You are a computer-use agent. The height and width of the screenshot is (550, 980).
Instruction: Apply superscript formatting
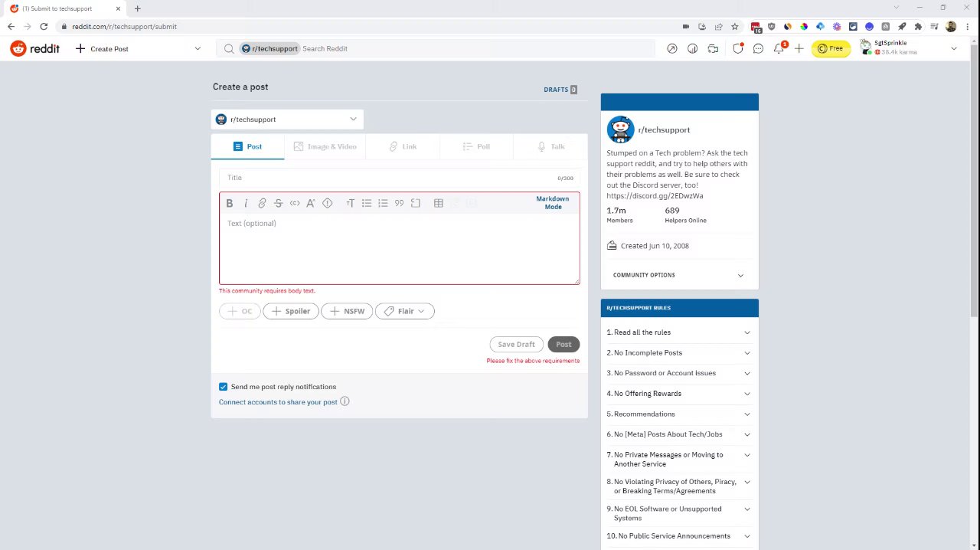pyautogui.click(x=311, y=203)
